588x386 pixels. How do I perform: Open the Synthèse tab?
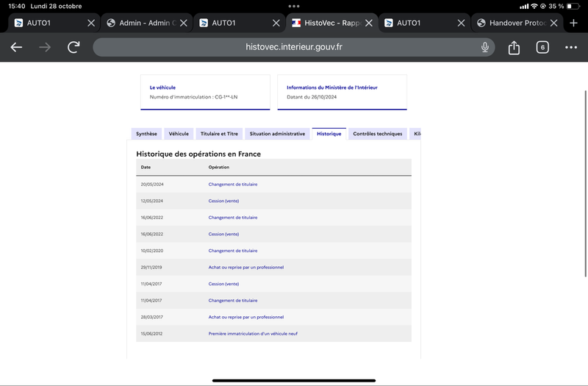[x=146, y=134]
